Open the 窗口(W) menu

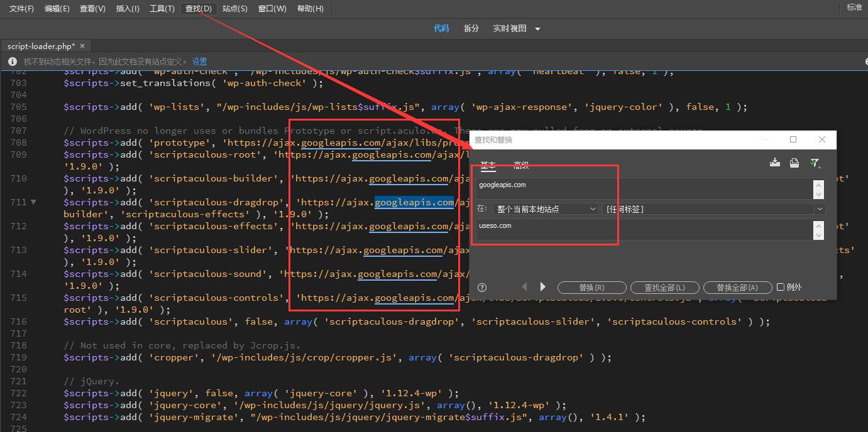tap(272, 8)
